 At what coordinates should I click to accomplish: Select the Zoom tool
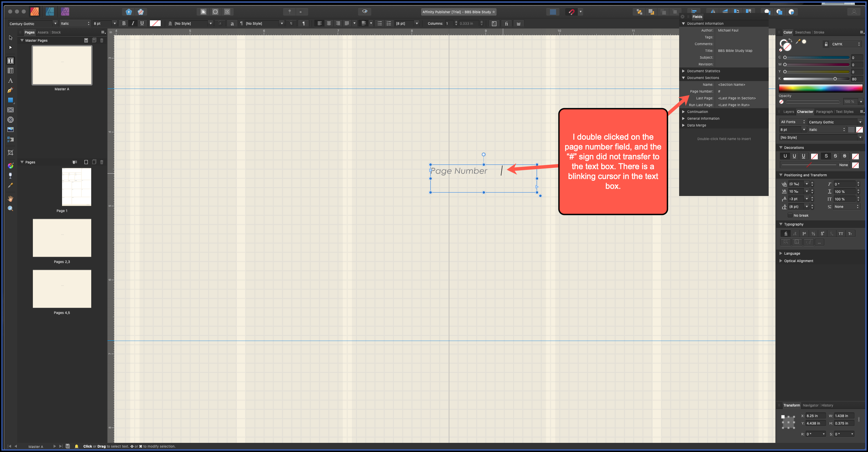pos(11,208)
